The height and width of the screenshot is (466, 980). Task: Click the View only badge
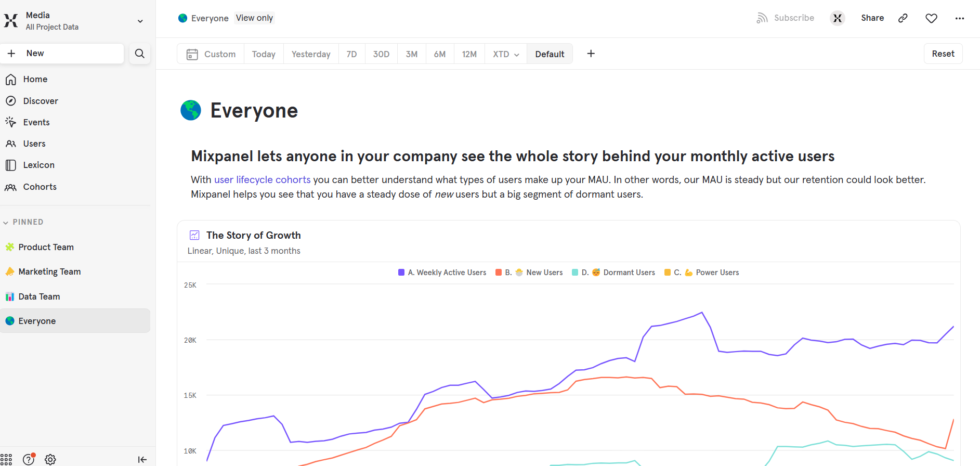(x=254, y=18)
